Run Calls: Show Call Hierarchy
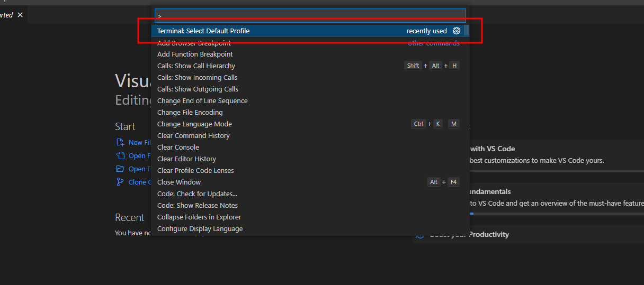The height and width of the screenshot is (285, 644). click(x=308, y=66)
